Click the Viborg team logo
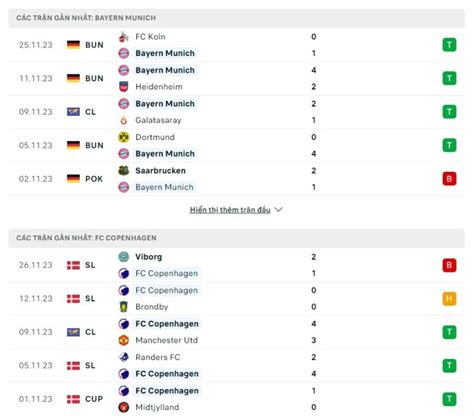 click(124, 257)
